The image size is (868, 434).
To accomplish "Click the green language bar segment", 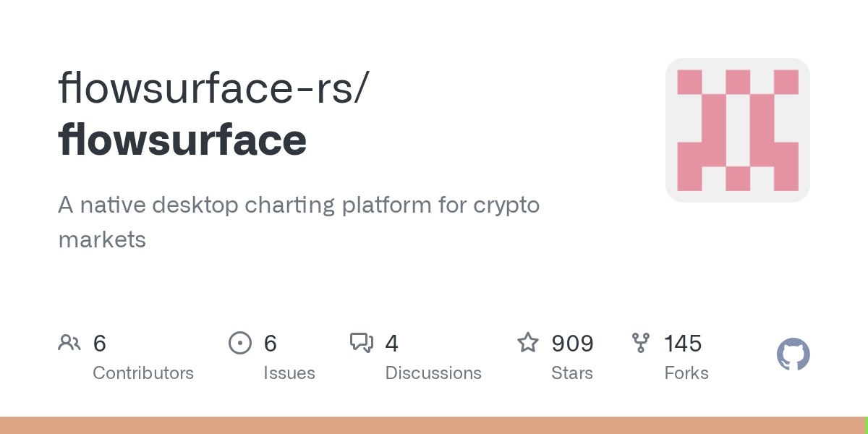I will [866, 425].
